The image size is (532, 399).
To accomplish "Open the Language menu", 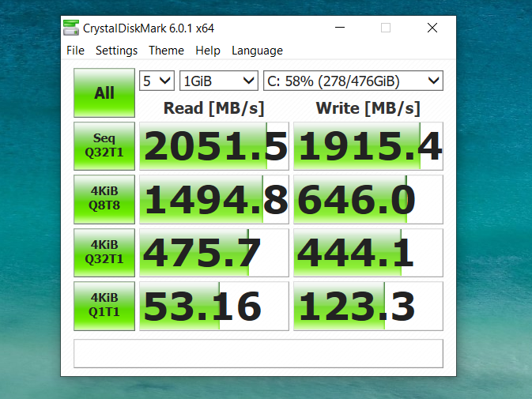I will tap(257, 51).
